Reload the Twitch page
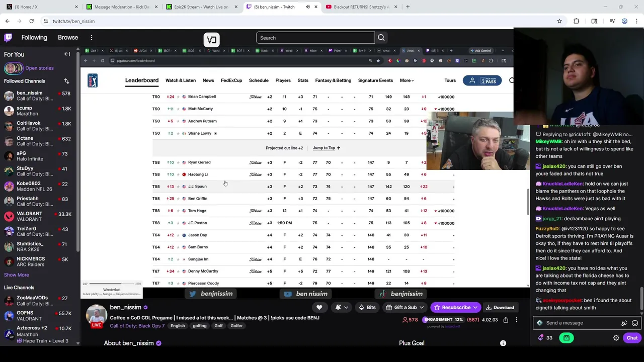This screenshot has width=644, height=362. (x=31, y=21)
